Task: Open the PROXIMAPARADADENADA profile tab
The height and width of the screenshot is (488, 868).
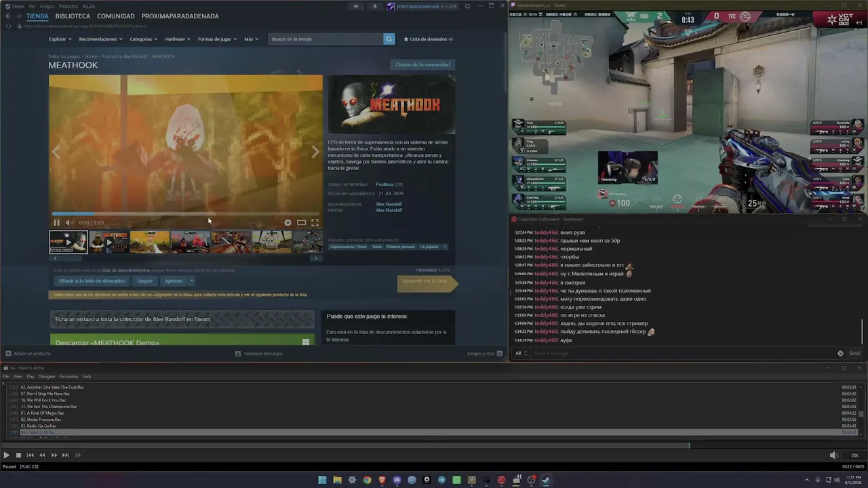Action: 180,16
